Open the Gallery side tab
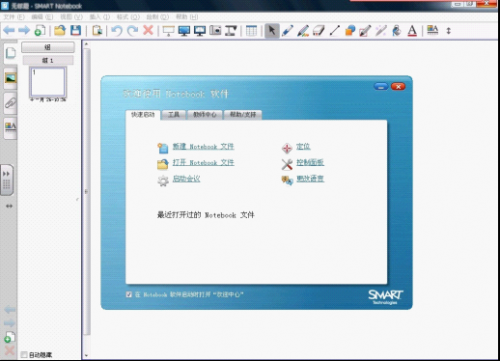 coord(10,78)
